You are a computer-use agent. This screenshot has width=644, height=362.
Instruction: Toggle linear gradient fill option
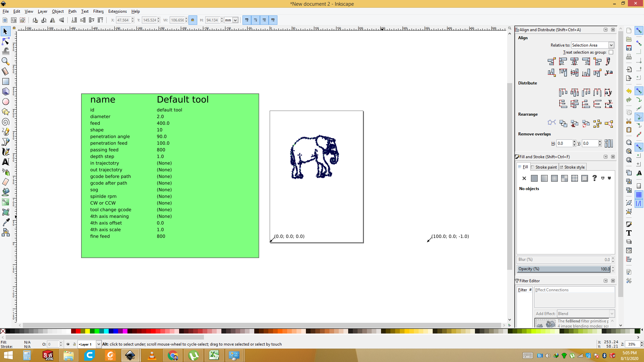544,178
